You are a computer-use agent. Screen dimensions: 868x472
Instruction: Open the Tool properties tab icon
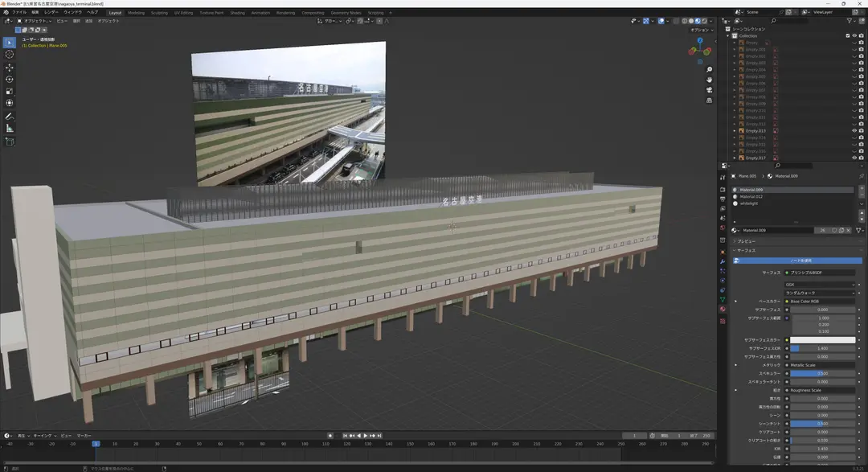click(x=723, y=178)
